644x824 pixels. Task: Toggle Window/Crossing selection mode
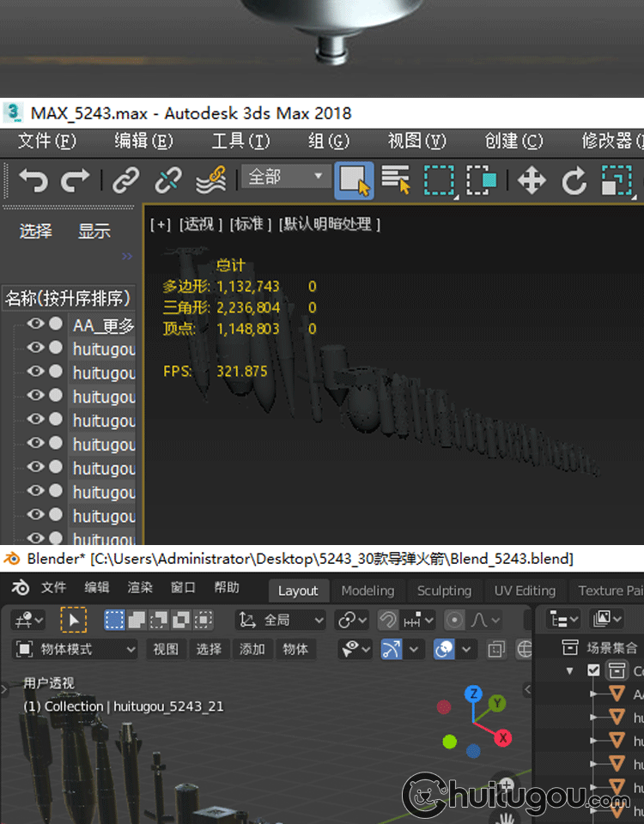click(481, 181)
